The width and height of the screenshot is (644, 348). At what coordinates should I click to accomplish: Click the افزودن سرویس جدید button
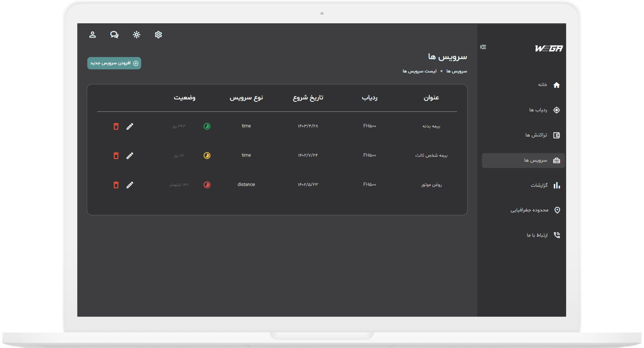114,63
